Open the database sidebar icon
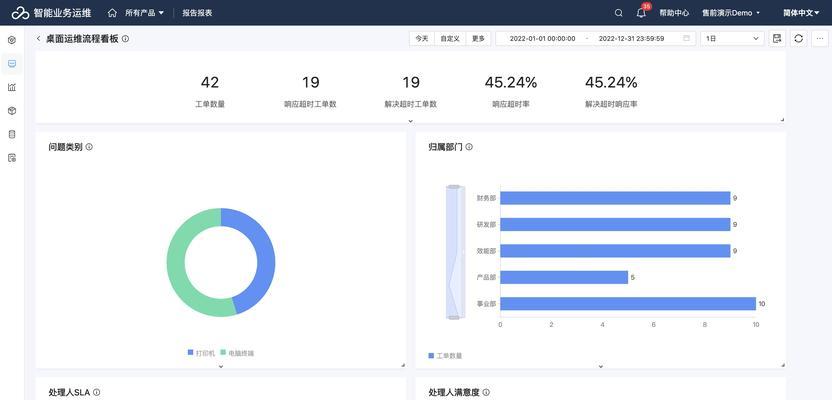This screenshot has width=832, height=400. [12, 134]
